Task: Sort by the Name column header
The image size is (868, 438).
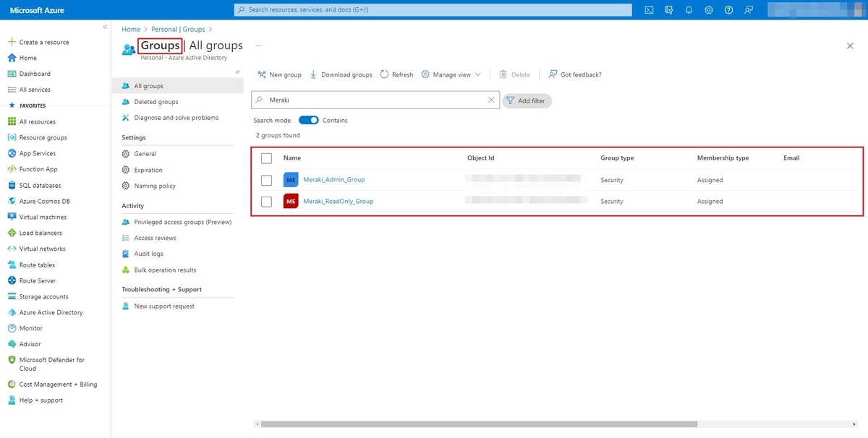Action: (292, 158)
